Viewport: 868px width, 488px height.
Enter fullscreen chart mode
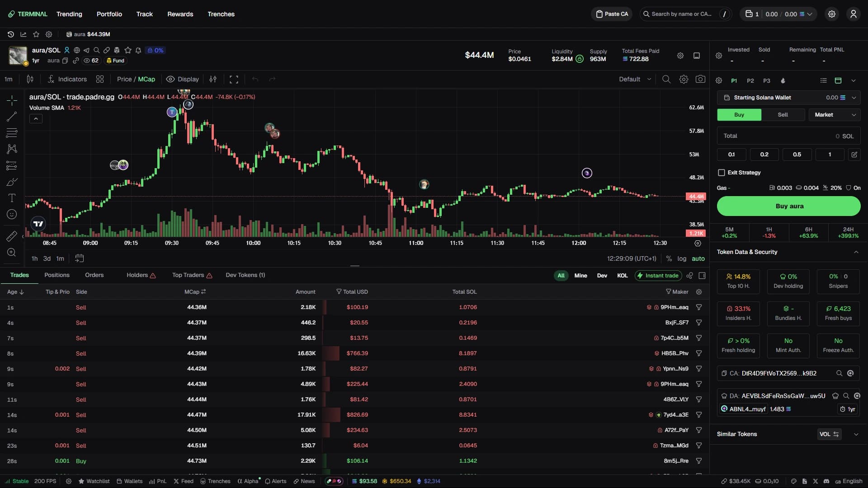[234, 79]
